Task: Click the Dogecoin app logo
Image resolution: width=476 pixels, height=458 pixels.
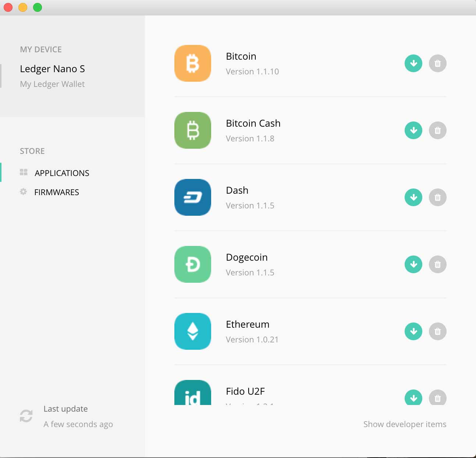Action: 193,264
